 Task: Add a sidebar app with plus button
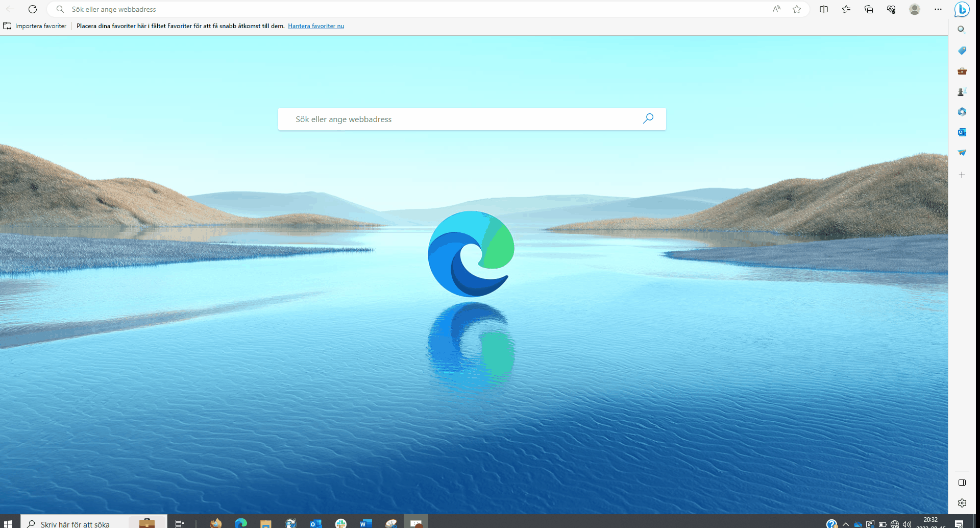[x=962, y=175]
